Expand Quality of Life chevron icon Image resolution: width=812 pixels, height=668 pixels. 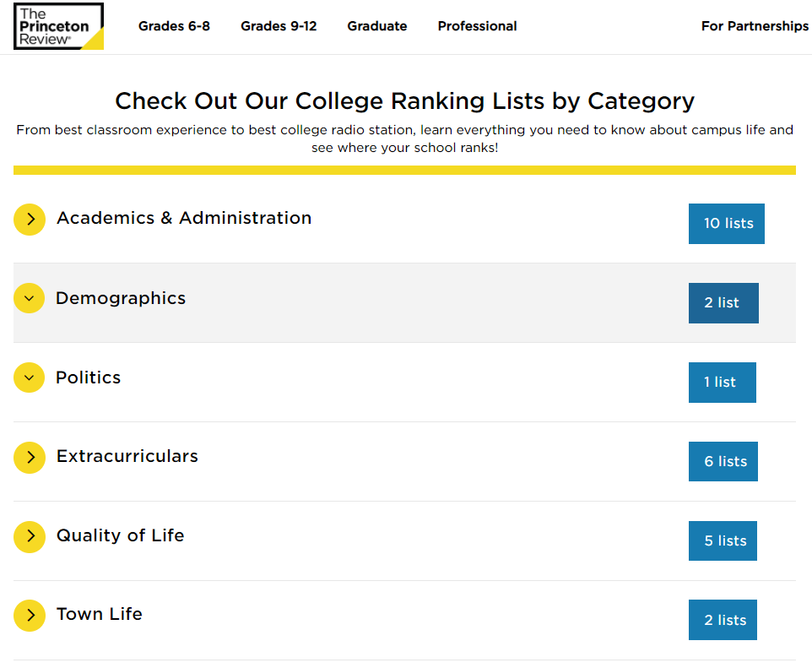(30, 536)
